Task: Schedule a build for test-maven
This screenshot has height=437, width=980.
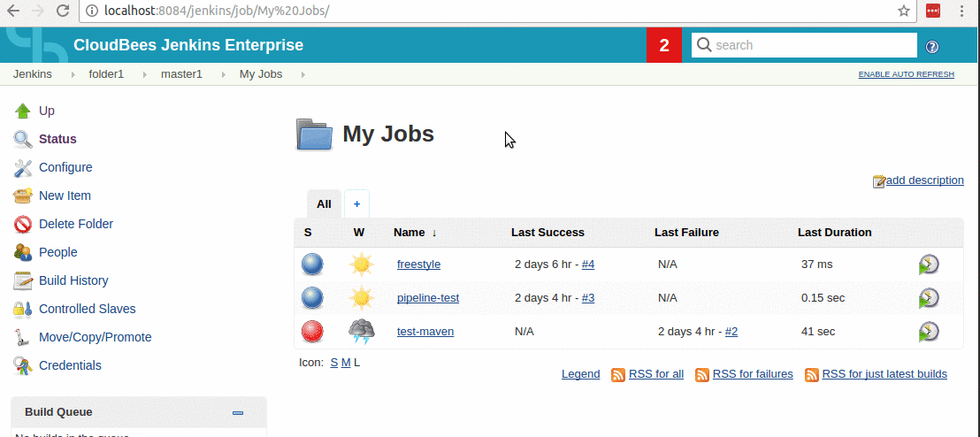Action: coord(929,332)
